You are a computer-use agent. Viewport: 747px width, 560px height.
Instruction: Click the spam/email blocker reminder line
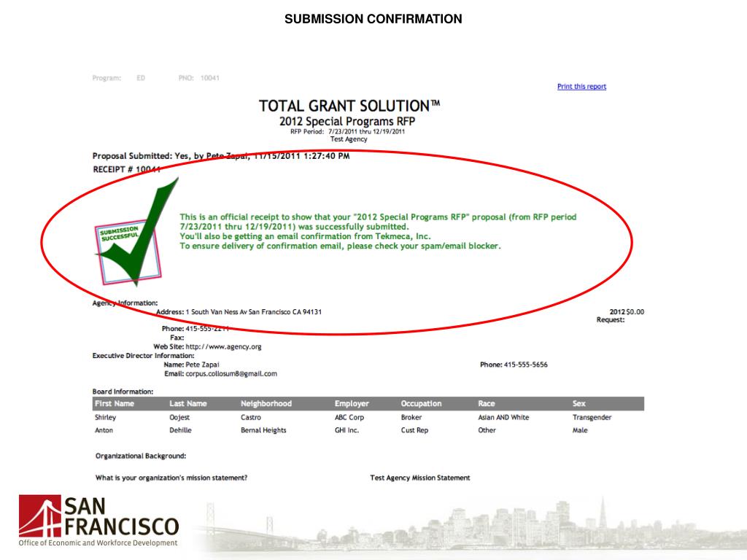tap(340, 246)
